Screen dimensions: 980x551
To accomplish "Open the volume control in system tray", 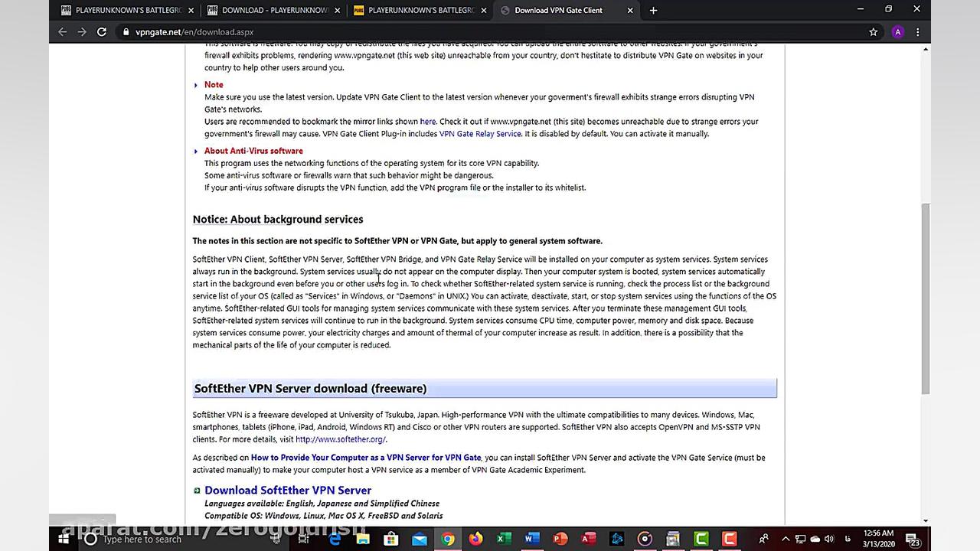I will (829, 539).
